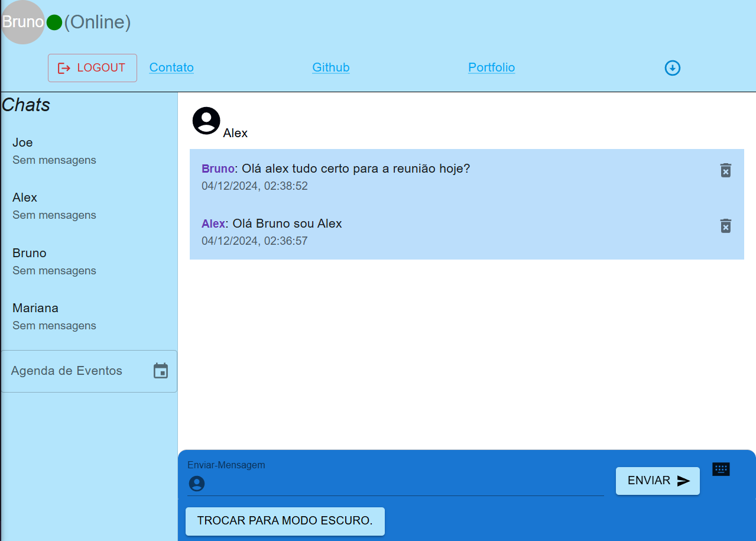The image size is (756, 541).
Task: Open the Contato link
Action: coord(171,67)
